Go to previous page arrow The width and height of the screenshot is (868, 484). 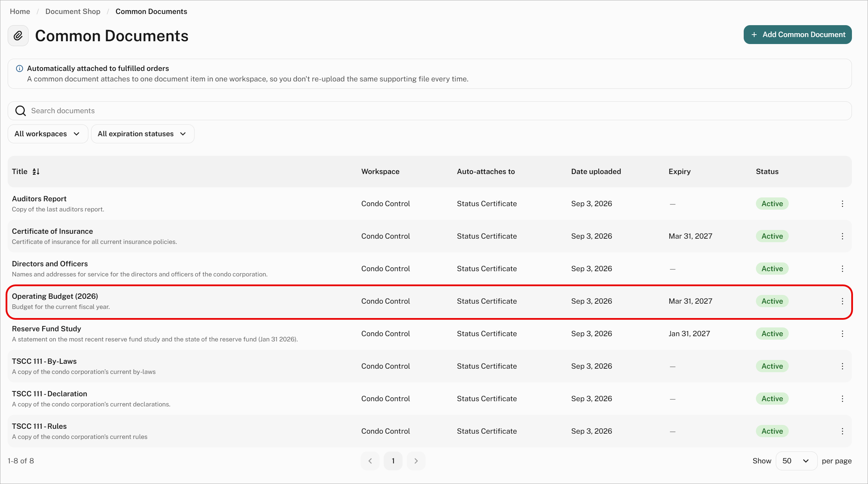click(370, 461)
